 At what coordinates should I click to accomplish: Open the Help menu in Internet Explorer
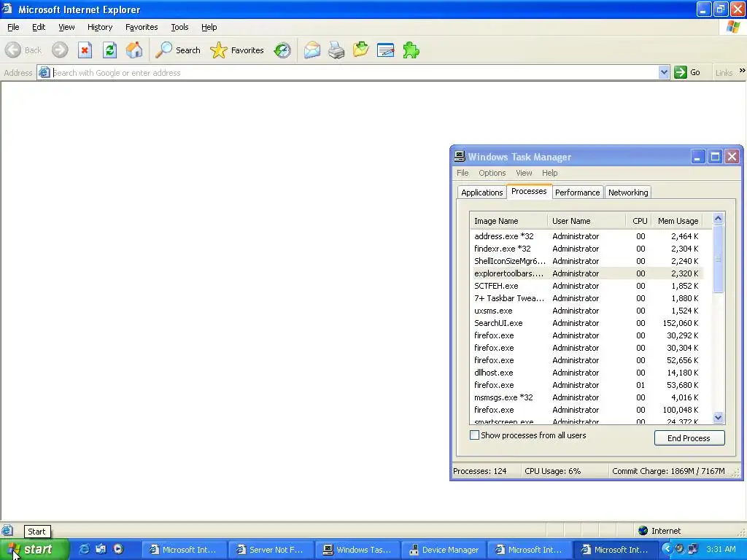click(x=209, y=27)
